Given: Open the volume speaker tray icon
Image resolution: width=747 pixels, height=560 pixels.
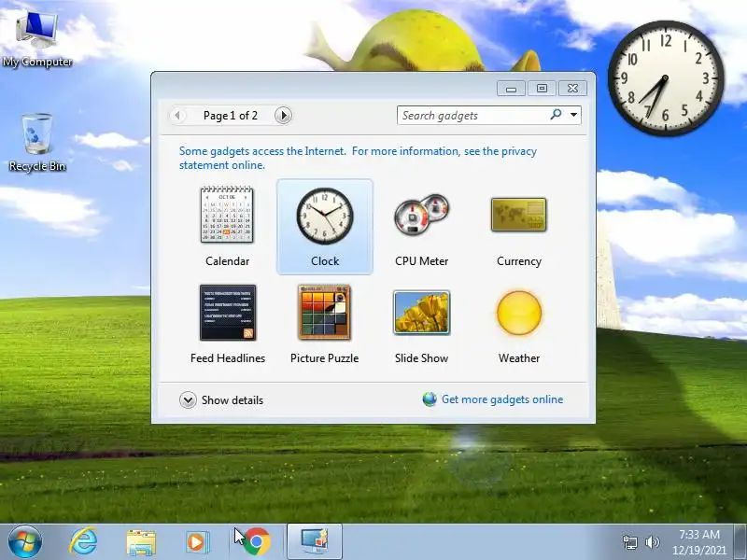Looking at the screenshot, I should pos(652,542).
